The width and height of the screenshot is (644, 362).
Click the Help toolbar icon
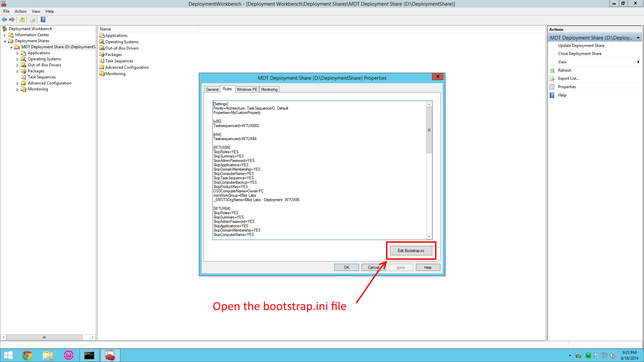tap(43, 20)
